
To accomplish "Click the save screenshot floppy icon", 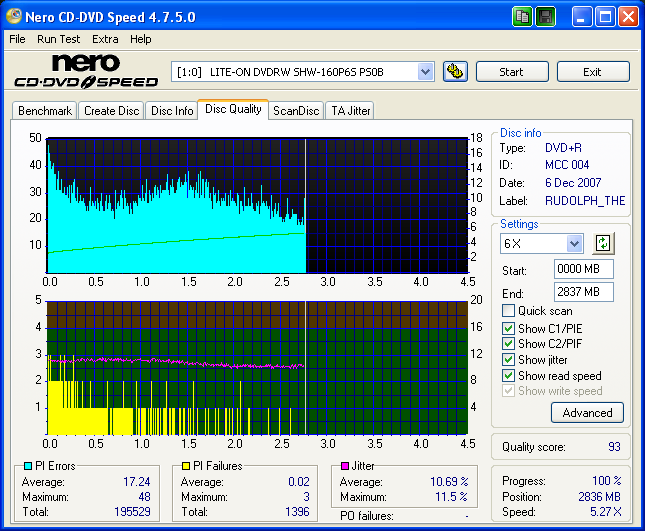I will pyautogui.click(x=545, y=17).
